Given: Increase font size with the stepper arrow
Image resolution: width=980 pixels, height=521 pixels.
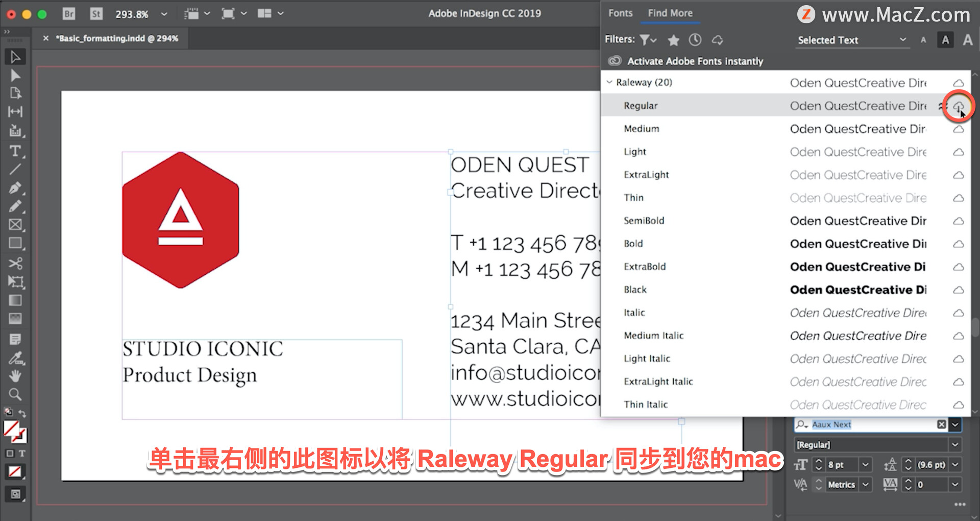Looking at the screenshot, I should tap(819, 461).
